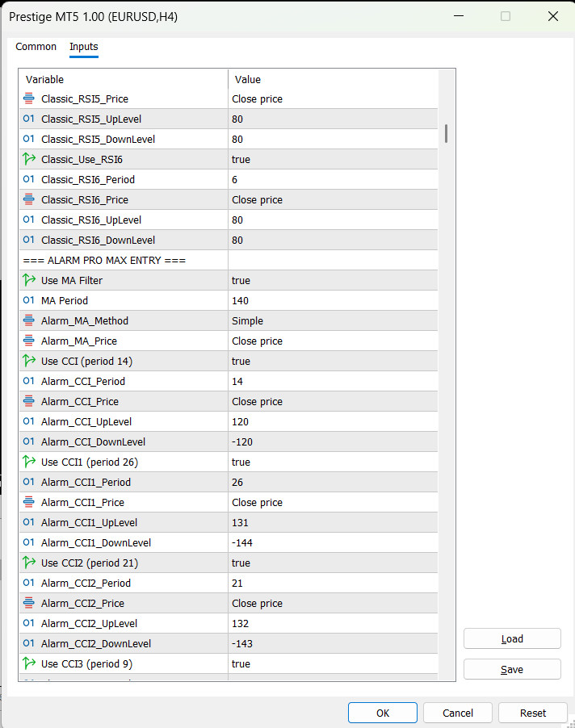575x728 pixels.
Task: Open Classic_RSI5_Price Close price value list
Action: (x=333, y=99)
